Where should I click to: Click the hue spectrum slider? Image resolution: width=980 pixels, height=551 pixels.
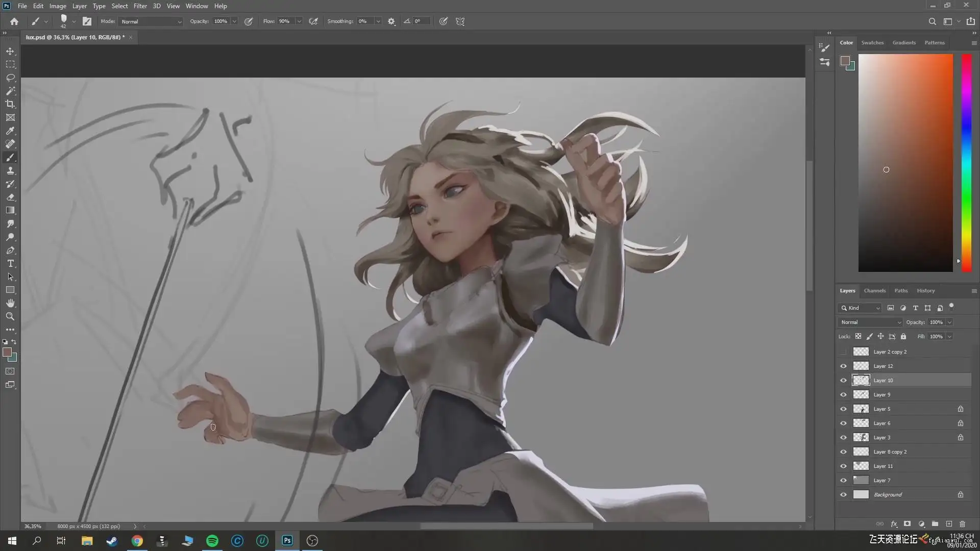click(x=966, y=162)
